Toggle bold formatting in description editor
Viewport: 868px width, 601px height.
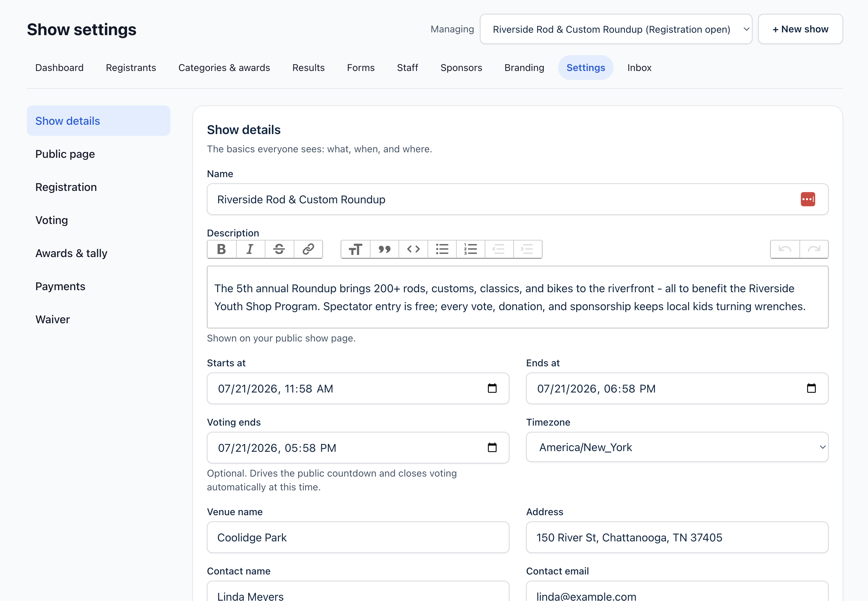[x=222, y=249]
